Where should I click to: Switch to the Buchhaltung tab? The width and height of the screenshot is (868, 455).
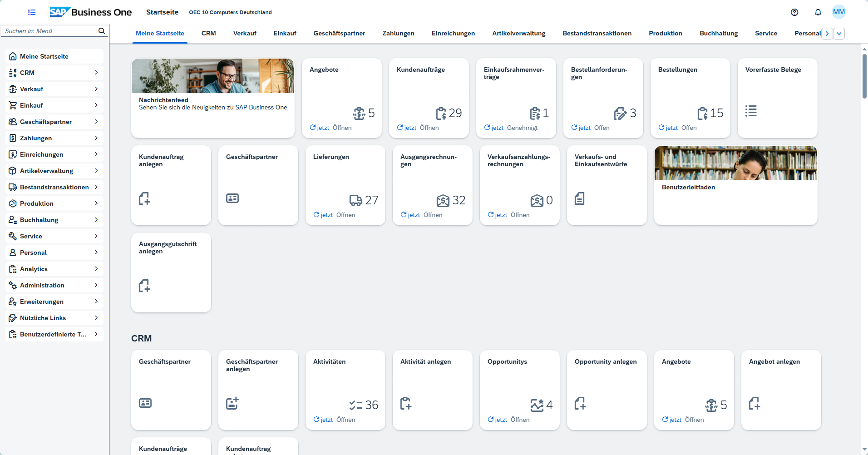coord(718,34)
